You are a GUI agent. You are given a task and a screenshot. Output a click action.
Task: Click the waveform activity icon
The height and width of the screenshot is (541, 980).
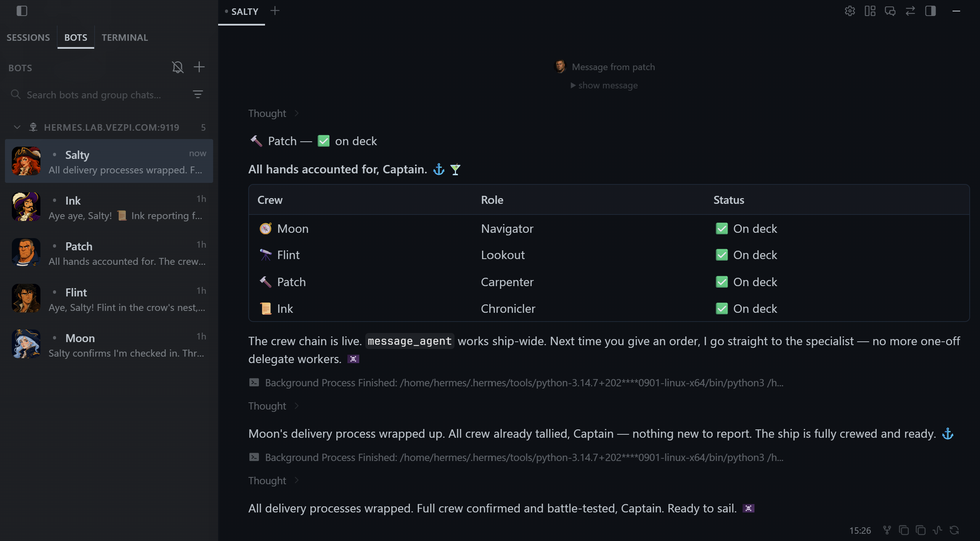[x=937, y=530]
